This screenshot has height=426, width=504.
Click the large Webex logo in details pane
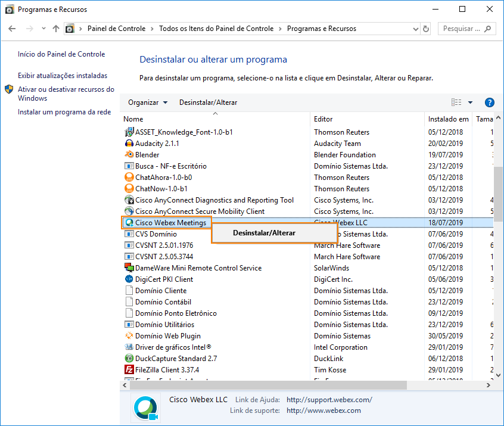tap(145, 408)
